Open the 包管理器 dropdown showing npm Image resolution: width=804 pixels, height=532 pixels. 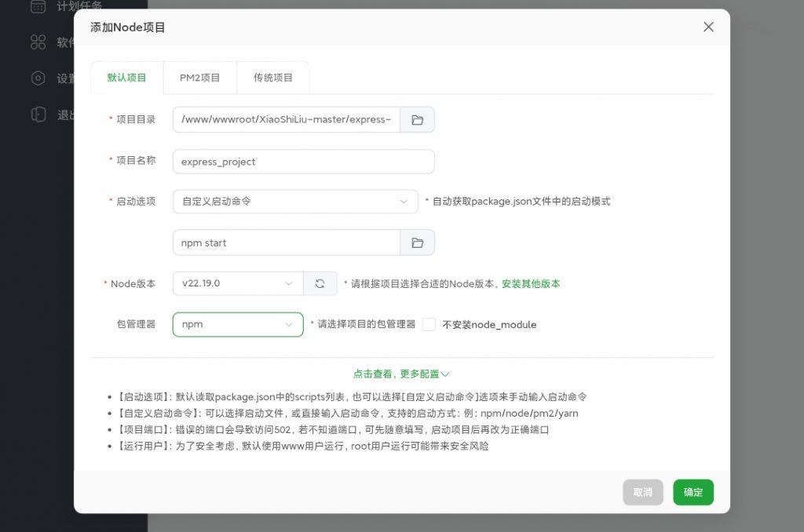(x=237, y=324)
